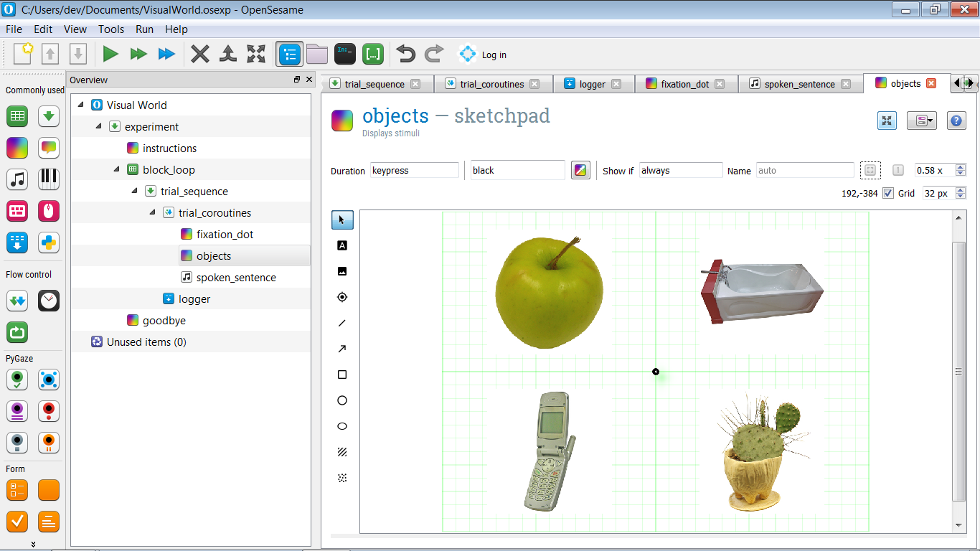The width and height of the screenshot is (980, 551).
Task: Click the Log in button
Action: [483, 55]
